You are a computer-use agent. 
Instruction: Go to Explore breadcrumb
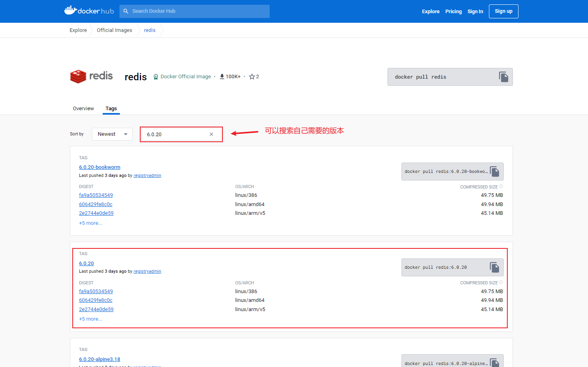point(78,30)
